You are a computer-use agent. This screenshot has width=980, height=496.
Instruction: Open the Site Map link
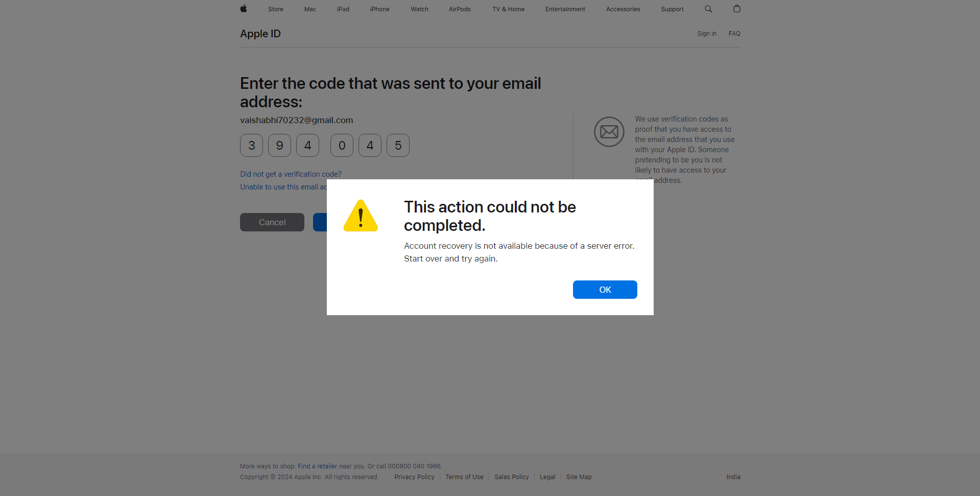579,477
